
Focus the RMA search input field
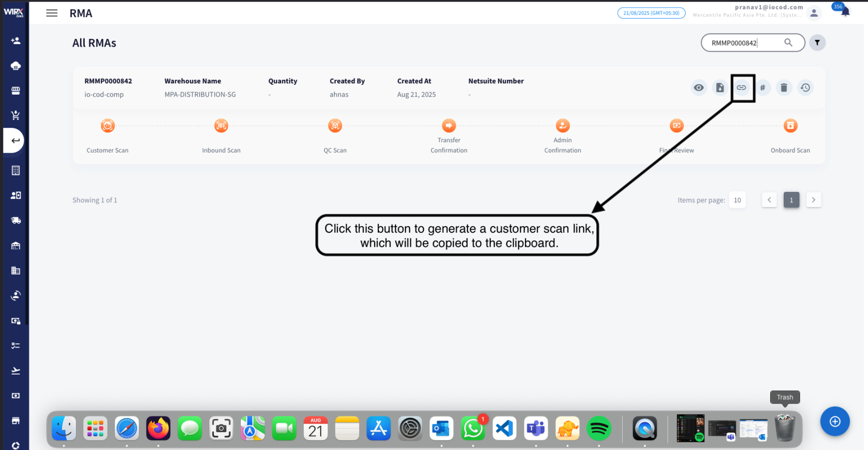coord(753,43)
